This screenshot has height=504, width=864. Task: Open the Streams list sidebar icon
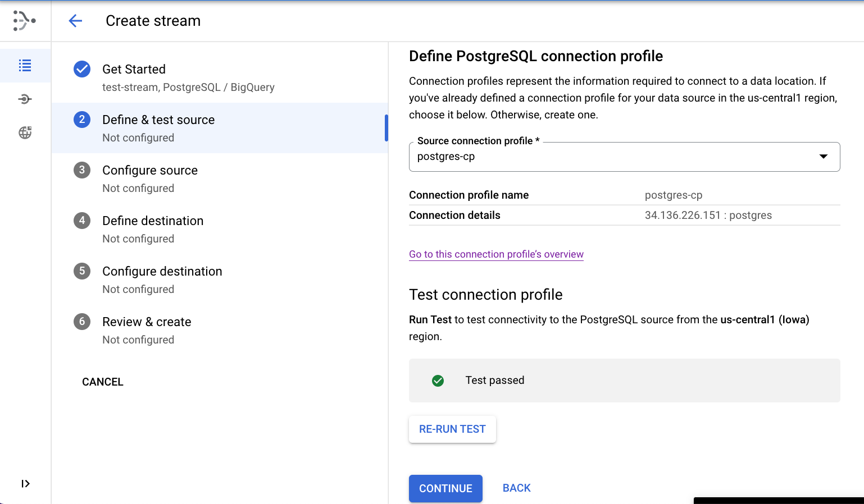(25, 66)
